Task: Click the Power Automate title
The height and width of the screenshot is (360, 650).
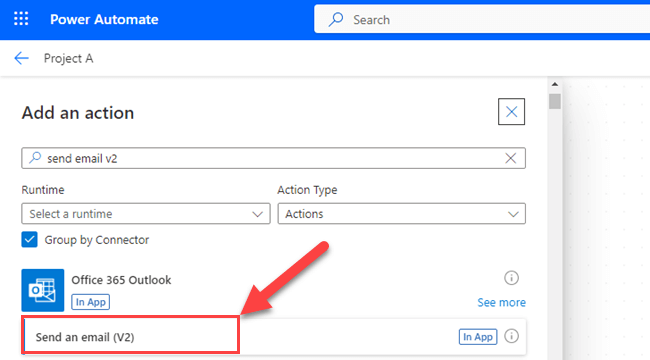Action: click(x=104, y=19)
